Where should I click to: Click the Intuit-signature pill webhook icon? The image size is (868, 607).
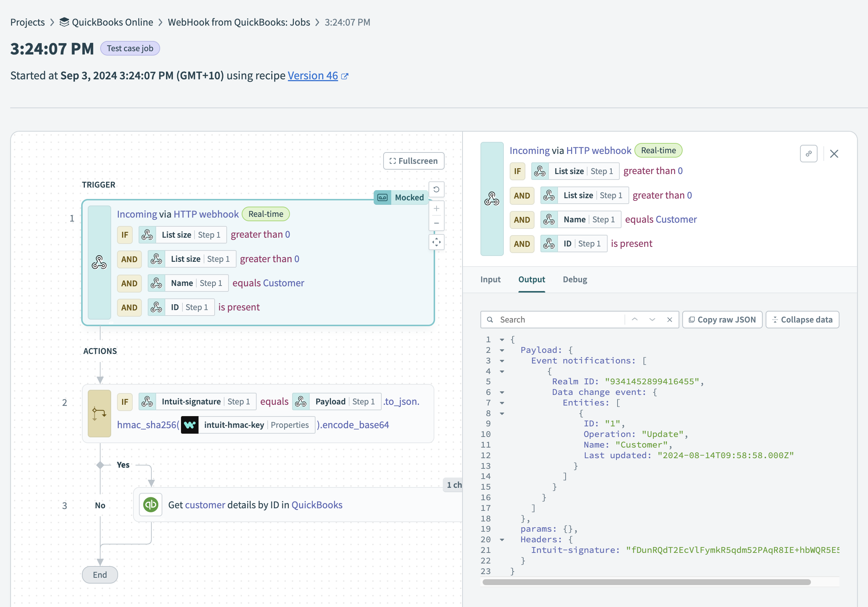pyautogui.click(x=147, y=401)
